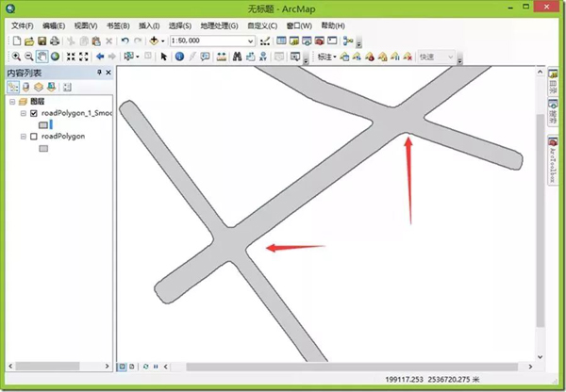Create a new map document
The image size is (566, 392).
click(x=17, y=41)
